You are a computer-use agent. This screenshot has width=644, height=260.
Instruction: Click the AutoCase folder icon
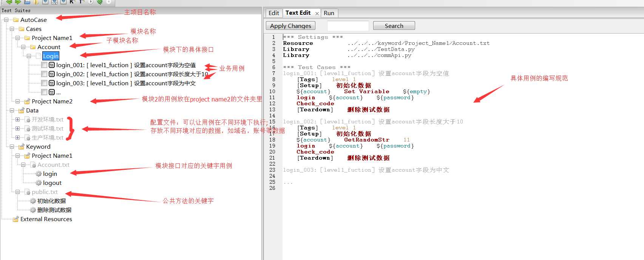(x=16, y=20)
